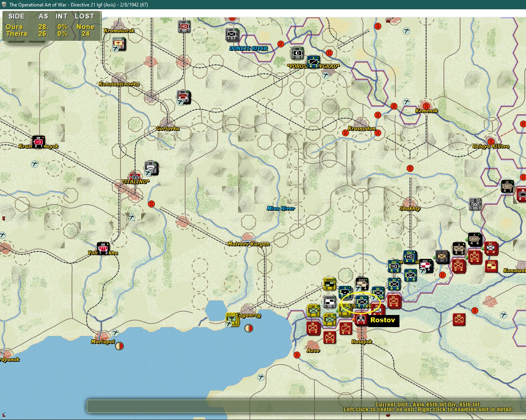Click the Bataysk town label
The height and width of the screenshot is (420, 526).
pyautogui.click(x=362, y=342)
